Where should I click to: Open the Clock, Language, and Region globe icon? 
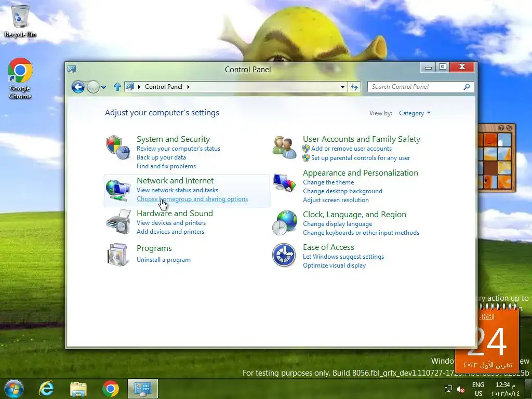(284, 222)
